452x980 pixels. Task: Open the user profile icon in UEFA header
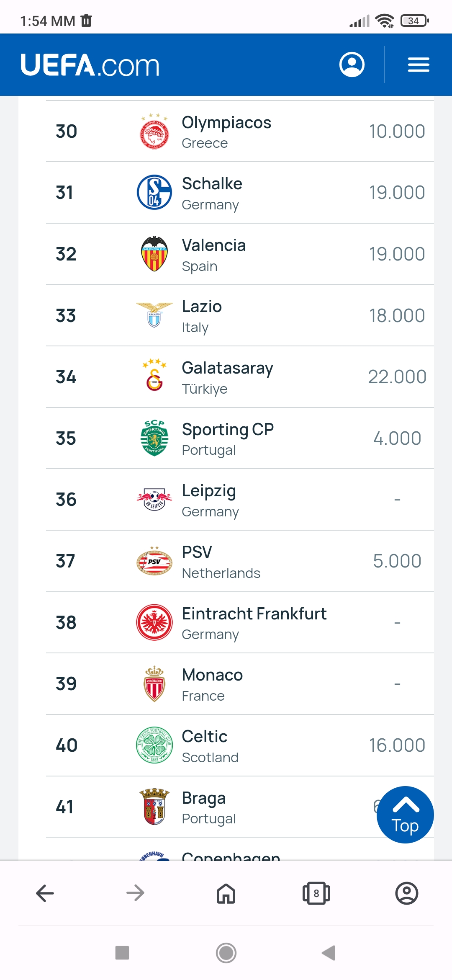pyautogui.click(x=352, y=64)
